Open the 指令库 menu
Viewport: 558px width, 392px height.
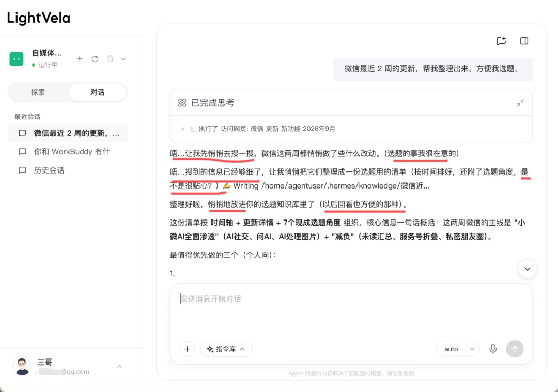(x=226, y=349)
